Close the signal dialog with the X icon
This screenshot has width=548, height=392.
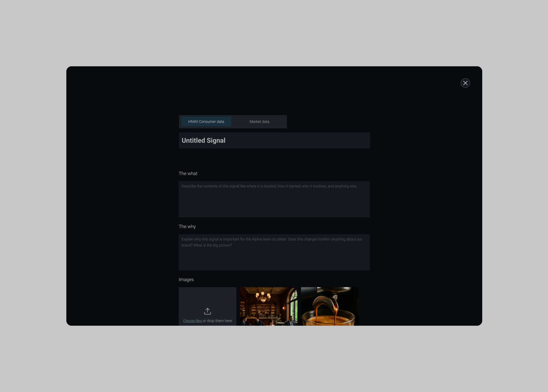465,83
